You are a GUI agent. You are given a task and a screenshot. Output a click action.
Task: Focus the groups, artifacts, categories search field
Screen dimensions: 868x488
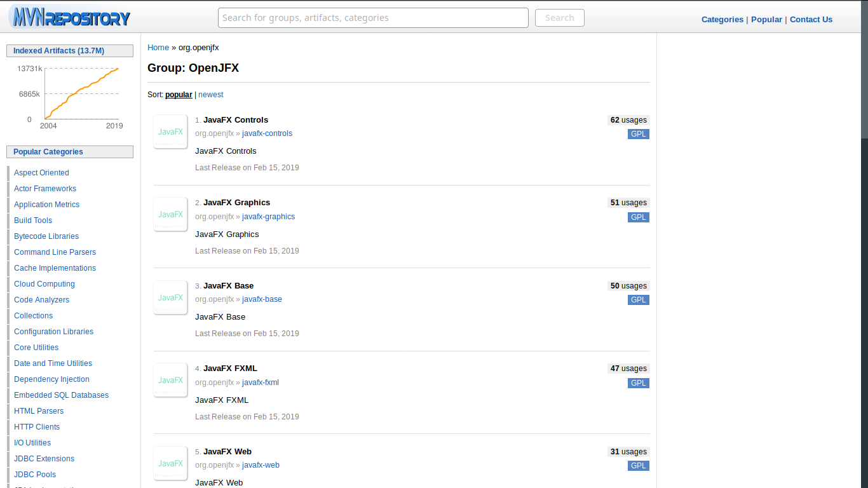click(x=373, y=18)
